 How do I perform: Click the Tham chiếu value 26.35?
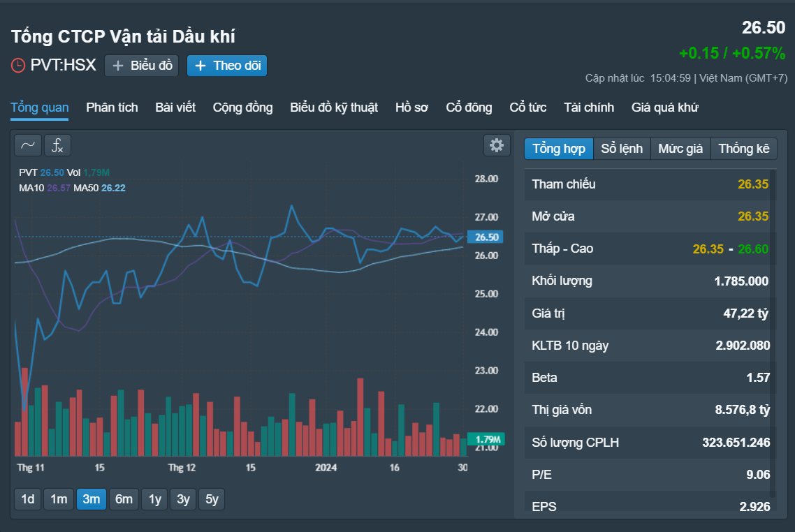tap(753, 184)
